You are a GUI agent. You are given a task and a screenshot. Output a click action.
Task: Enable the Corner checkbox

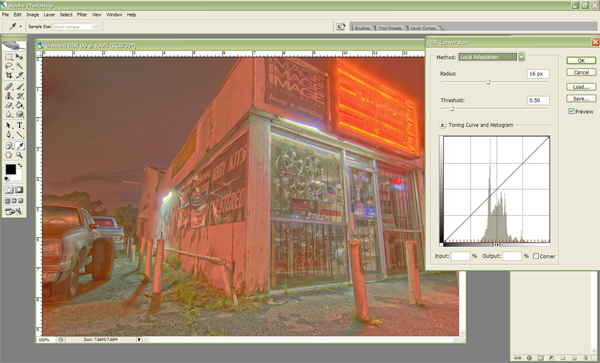536,256
